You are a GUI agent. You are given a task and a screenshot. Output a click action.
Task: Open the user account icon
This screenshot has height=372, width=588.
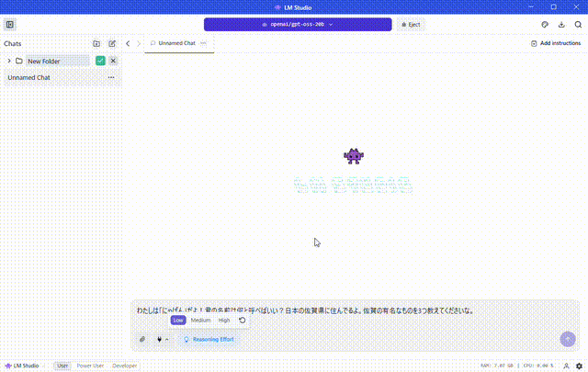(566, 366)
